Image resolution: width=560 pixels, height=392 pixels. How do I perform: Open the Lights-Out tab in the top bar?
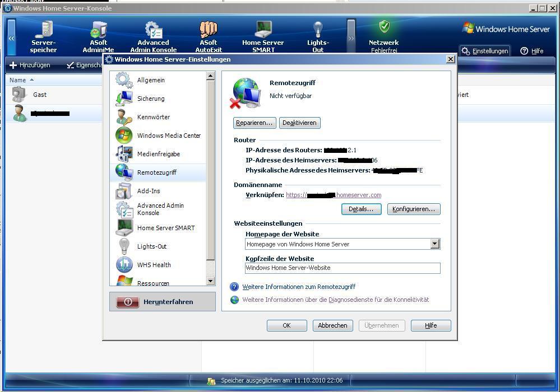pos(318,37)
